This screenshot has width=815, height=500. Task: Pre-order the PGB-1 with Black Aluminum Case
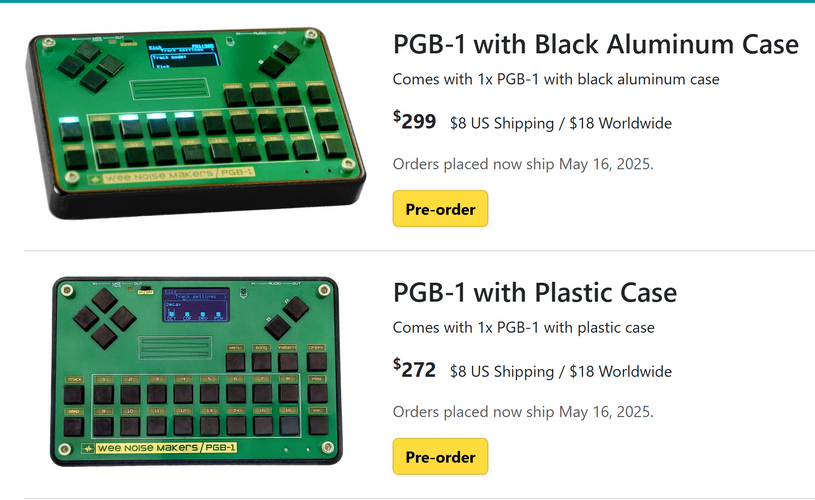tap(440, 209)
